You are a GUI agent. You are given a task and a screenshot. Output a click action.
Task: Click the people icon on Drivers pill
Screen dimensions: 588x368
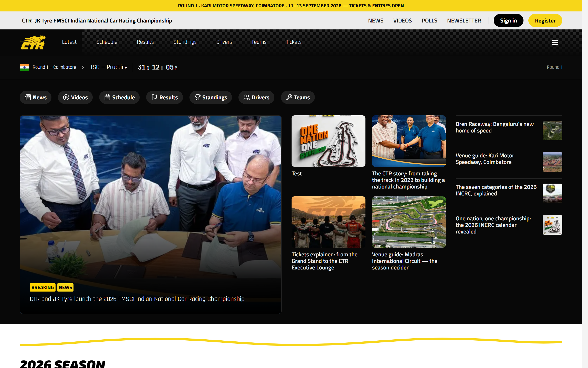click(247, 97)
